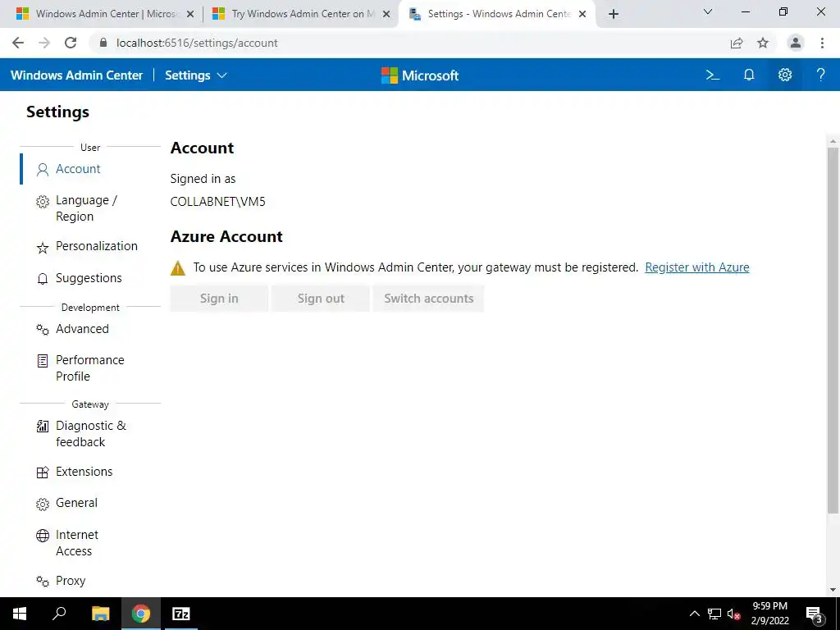Open File Explorer from the taskbar
Screen dimensions: 840x630
(x=100, y=614)
